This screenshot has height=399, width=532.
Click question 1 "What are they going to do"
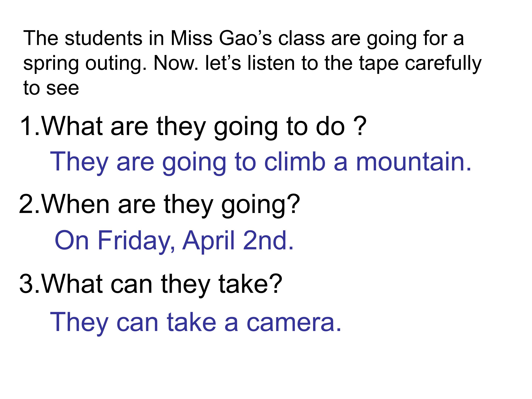pos(192,126)
